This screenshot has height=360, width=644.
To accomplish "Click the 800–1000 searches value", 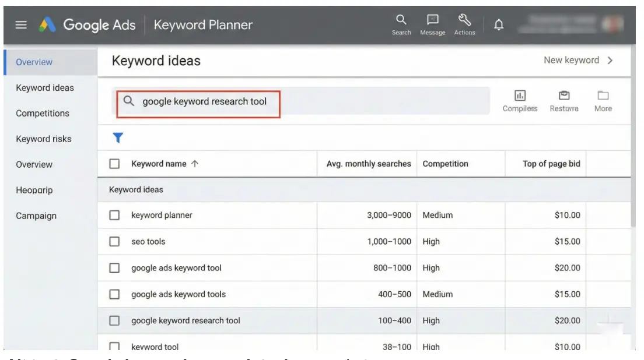I will [392, 268].
